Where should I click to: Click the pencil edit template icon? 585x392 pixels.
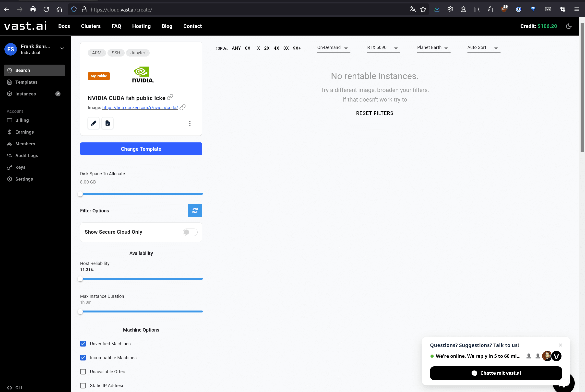tap(94, 123)
